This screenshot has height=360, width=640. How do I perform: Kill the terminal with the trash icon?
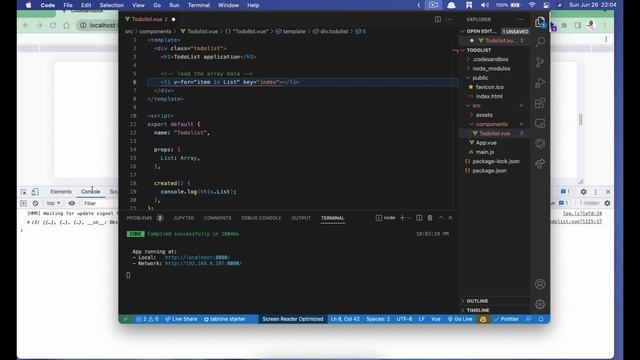(430, 218)
